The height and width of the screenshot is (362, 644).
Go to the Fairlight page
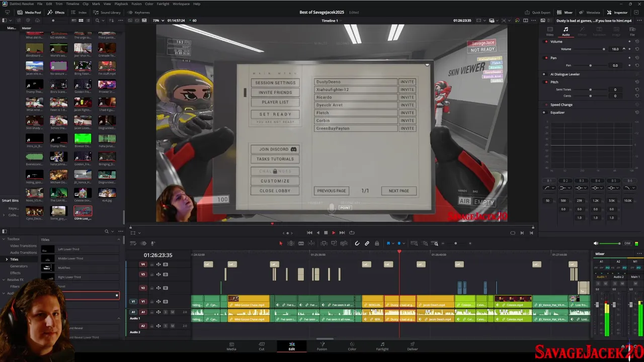pyautogui.click(x=382, y=346)
